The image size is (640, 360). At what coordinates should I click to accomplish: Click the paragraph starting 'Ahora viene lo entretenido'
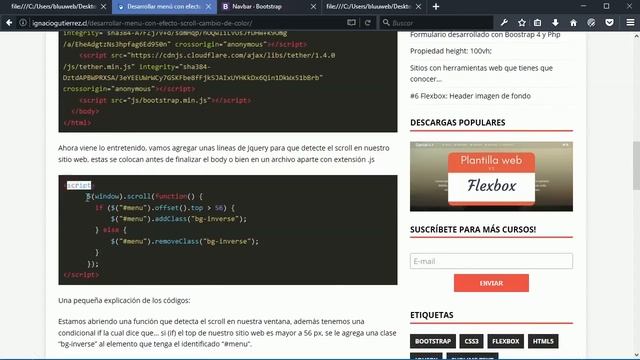click(224, 153)
